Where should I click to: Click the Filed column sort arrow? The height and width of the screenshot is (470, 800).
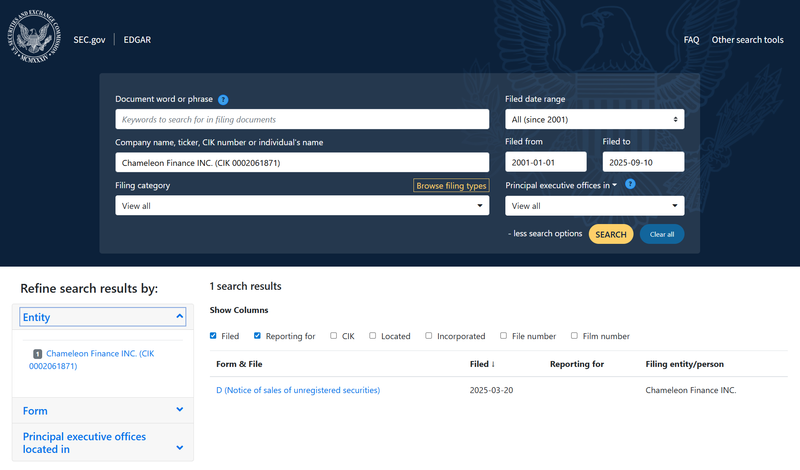click(493, 364)
